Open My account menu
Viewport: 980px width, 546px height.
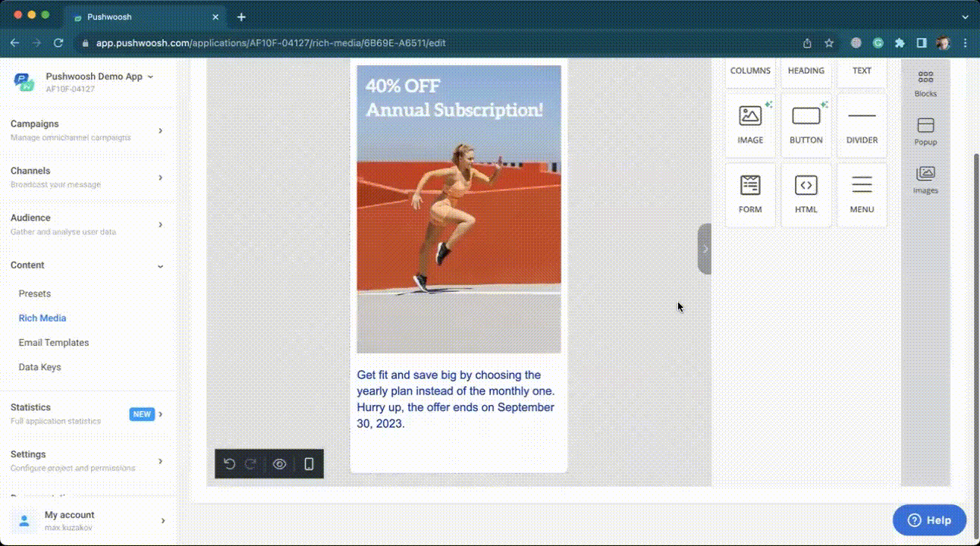click(87, 520)
